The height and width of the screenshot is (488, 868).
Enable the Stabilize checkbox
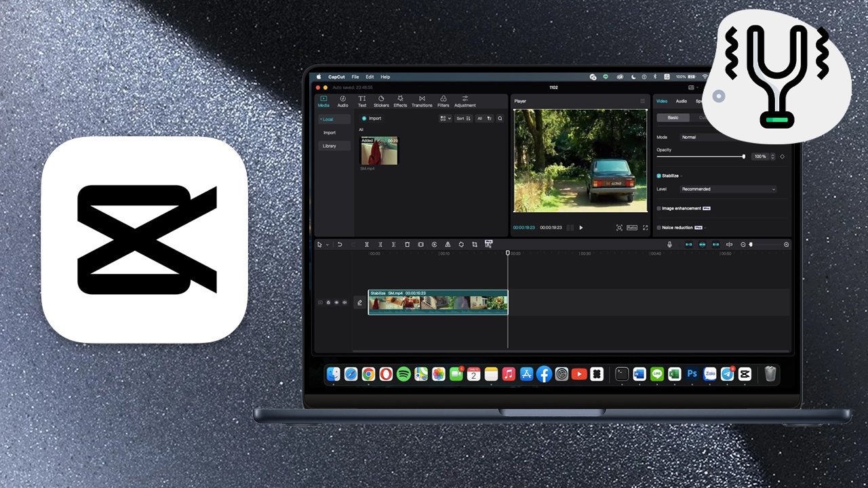tap(658, 176)
